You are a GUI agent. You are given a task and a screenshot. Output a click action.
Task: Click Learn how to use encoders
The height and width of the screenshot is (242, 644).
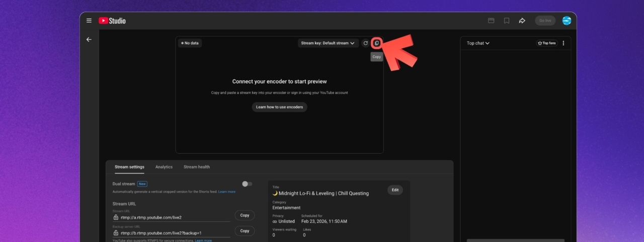point(279,107)
